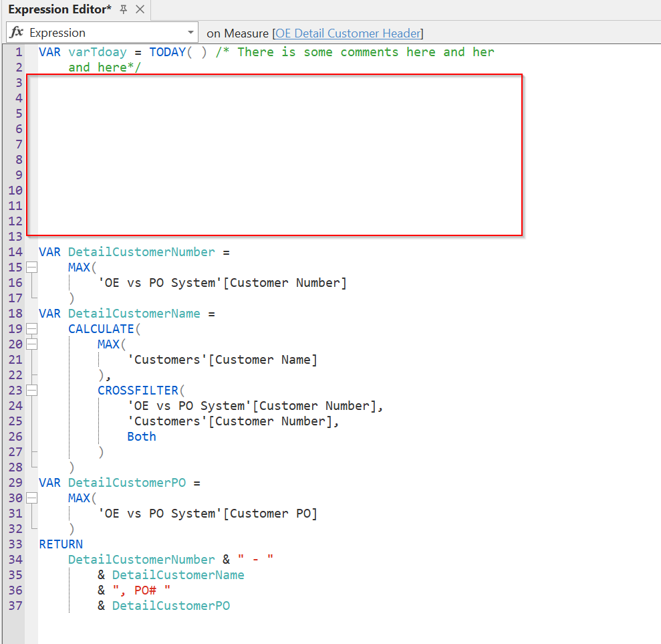Click the Both keyword on line 26

(141, 436)
